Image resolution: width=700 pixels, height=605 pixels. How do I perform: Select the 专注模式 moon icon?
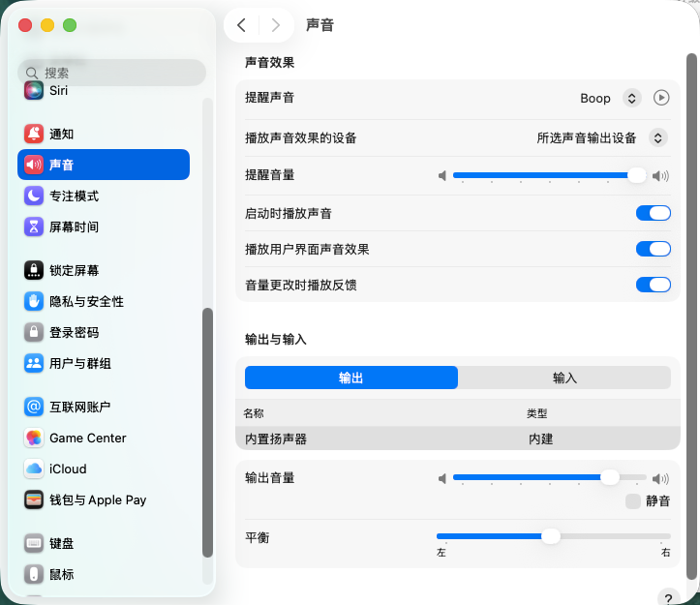coord(34,196)
